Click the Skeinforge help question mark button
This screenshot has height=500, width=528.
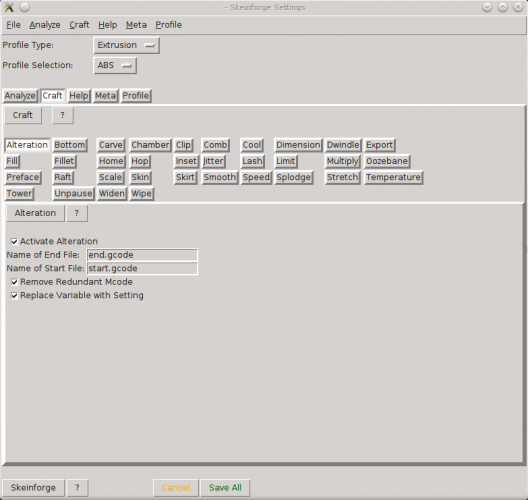[x=77, y=488]
